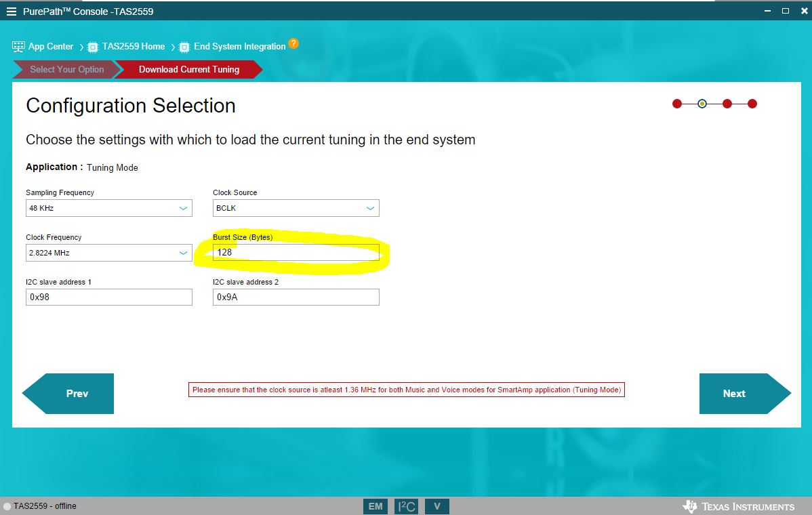Select the second progress step dot
Viewport: 812px width, 515px height.
click(x=702, y=104)
